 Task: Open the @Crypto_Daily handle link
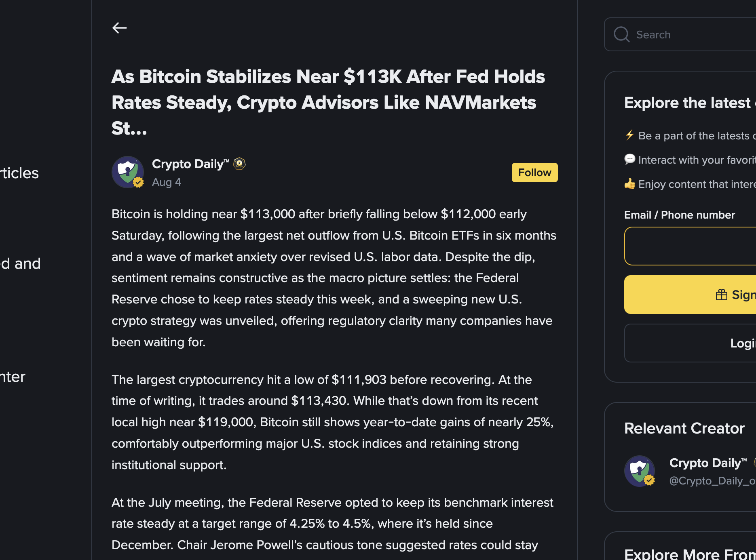click(712, 481)
